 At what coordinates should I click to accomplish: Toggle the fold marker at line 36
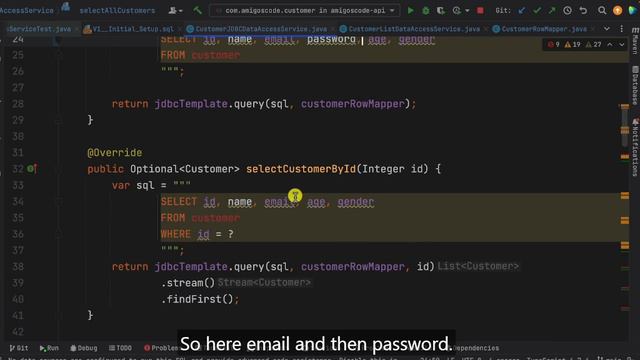coord(58,234)
